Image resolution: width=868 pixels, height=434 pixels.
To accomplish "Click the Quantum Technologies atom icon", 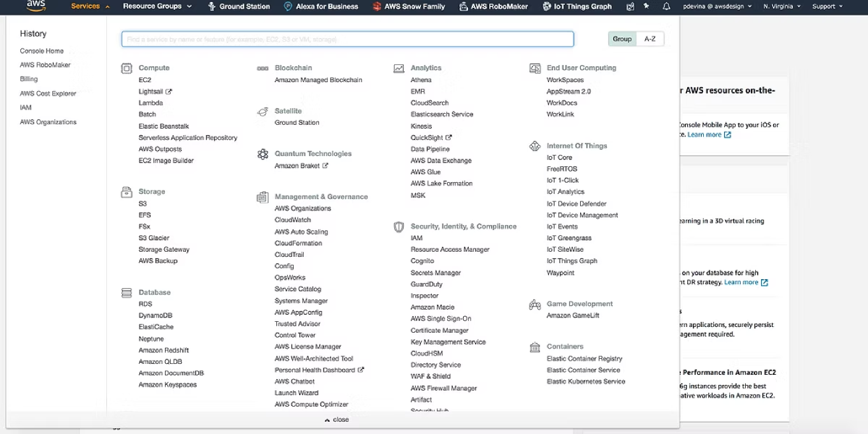I will coord(262,154).
